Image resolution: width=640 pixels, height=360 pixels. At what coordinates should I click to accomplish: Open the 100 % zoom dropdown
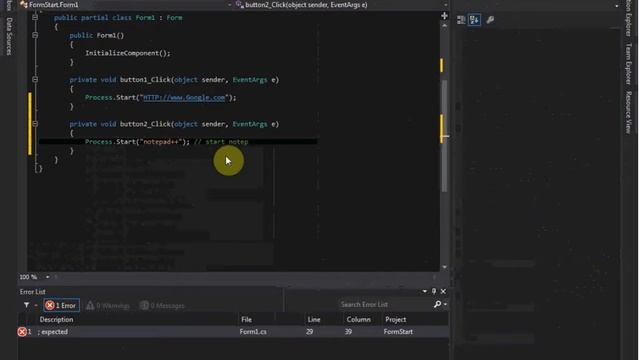pyautogui.click(x=47, y=277)
